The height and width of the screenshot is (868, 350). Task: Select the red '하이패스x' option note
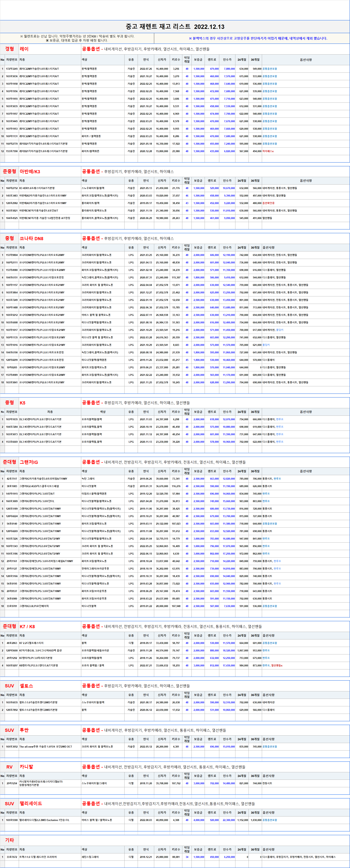point(268,151)
